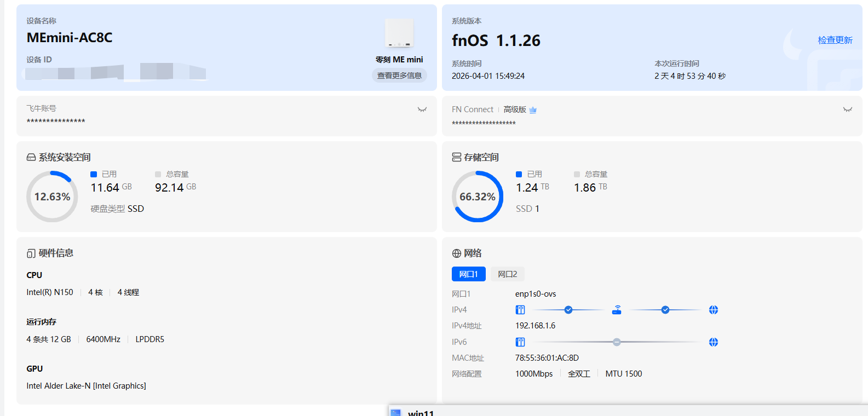
Task: Click the IPv4 address 192.168.1.6
Action: (535, 326)
